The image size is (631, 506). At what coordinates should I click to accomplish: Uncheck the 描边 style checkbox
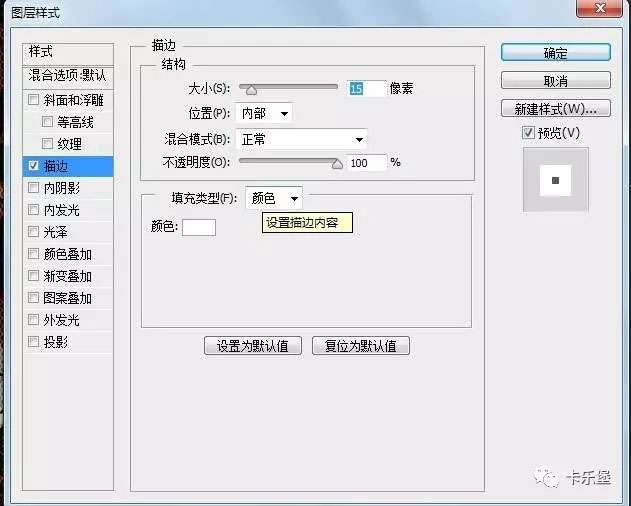(x=33, y=165)
